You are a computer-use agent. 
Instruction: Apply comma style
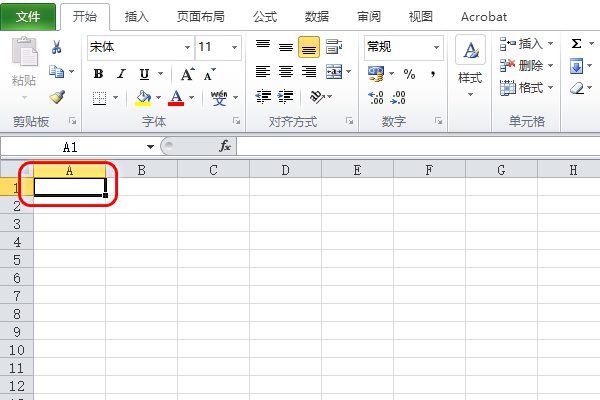point(433,73)
